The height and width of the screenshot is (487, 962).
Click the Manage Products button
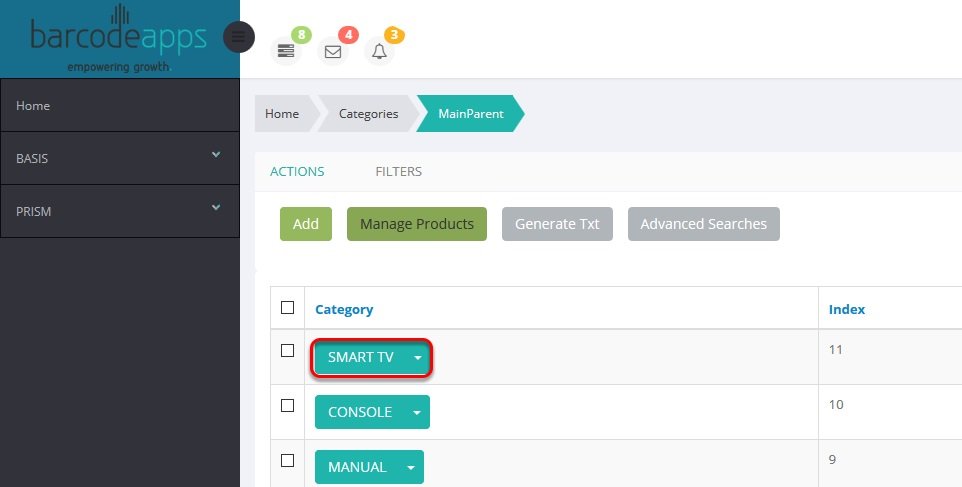[417, 224]
